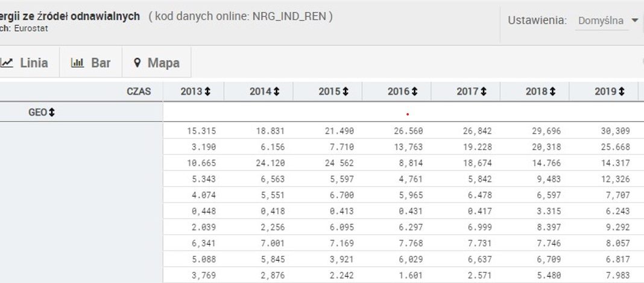Sort by the 2014 column arrows
644x283 pixels.
[276, 92]
